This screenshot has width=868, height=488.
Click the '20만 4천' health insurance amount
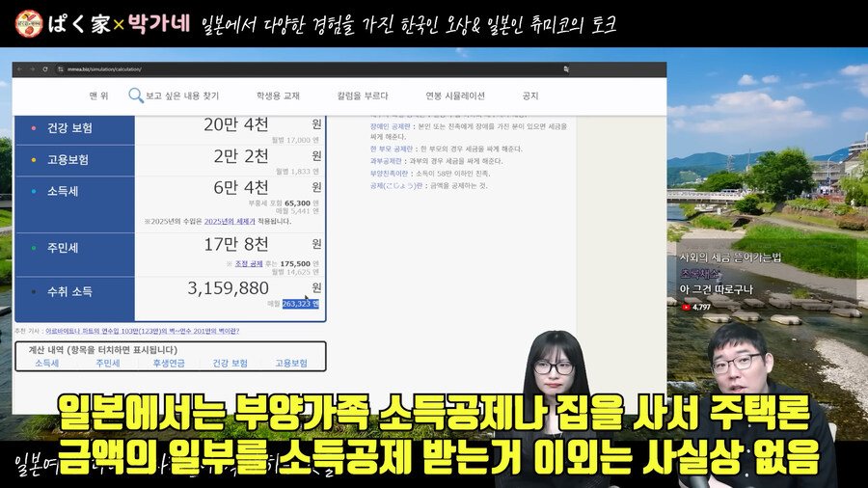pyautogui.click(x=236, y=125)
